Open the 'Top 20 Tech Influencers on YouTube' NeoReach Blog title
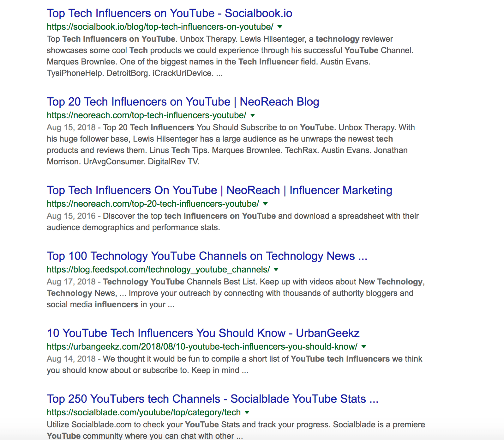This screenshot has width=504, height=440. pyautogui.click(x=183, y=102)
